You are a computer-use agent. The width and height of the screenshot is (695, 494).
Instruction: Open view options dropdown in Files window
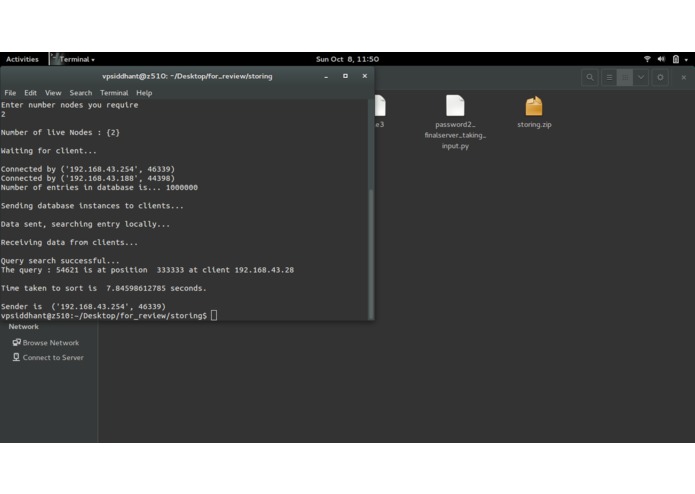click(x=641, y=78)
